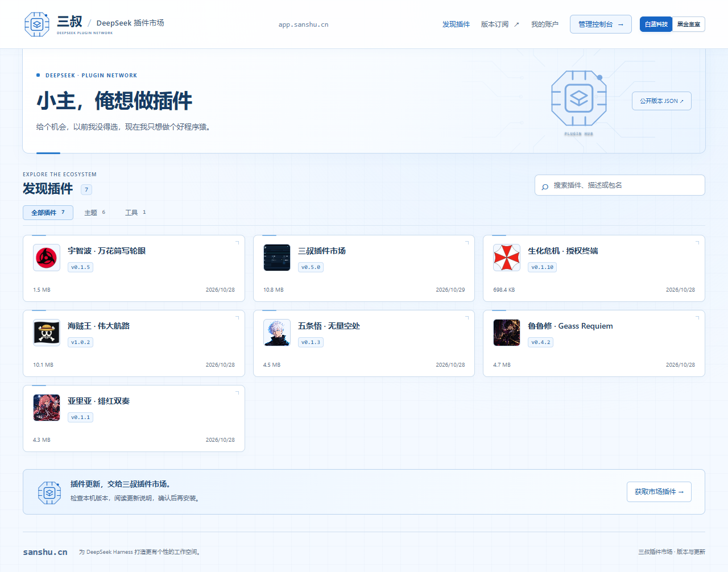Open the 鲁鲁修·Geass Requiem title
Image resolution: width=728 pixels, height=572 pixels.
coord(570,326)
